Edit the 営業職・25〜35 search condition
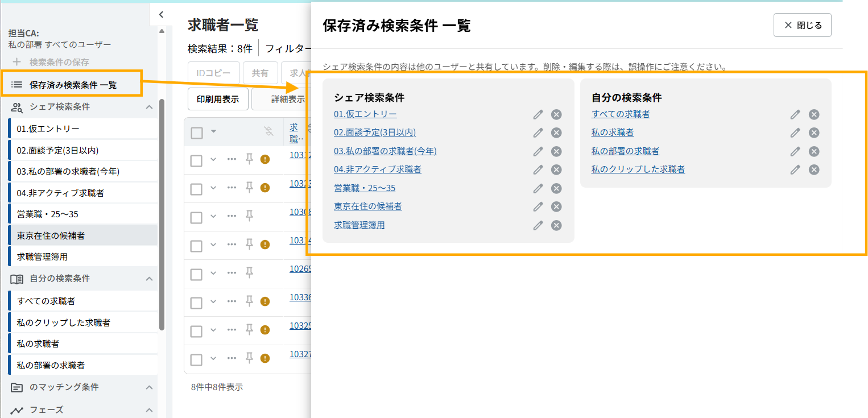The width and height of the screenshot is (868, 418). (538, 188)
